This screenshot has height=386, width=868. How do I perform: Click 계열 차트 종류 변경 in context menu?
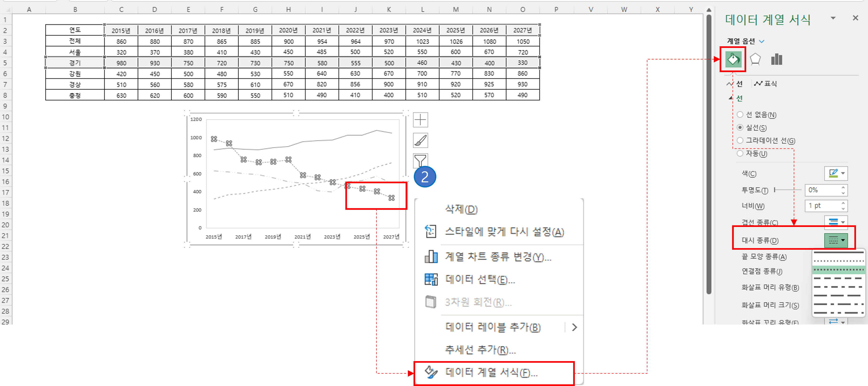click(x=498, y=257)
